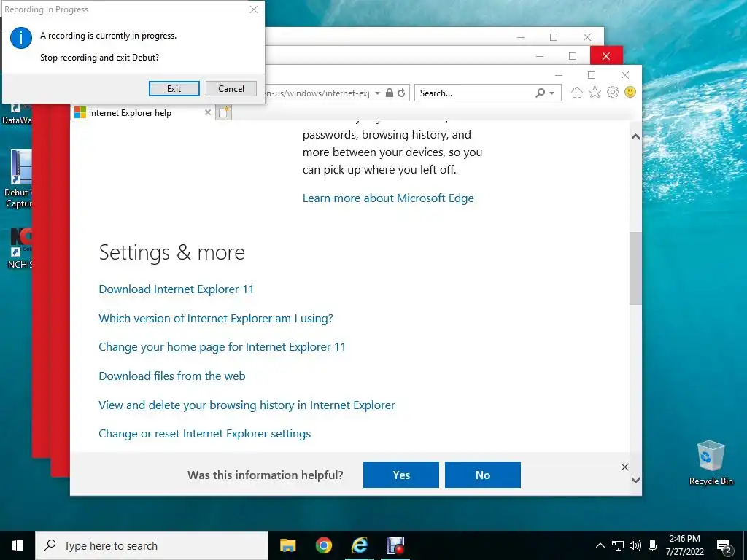Open the NCH Suite desktop shortcut
Screen dimensions: 747x560
point(20,248)
